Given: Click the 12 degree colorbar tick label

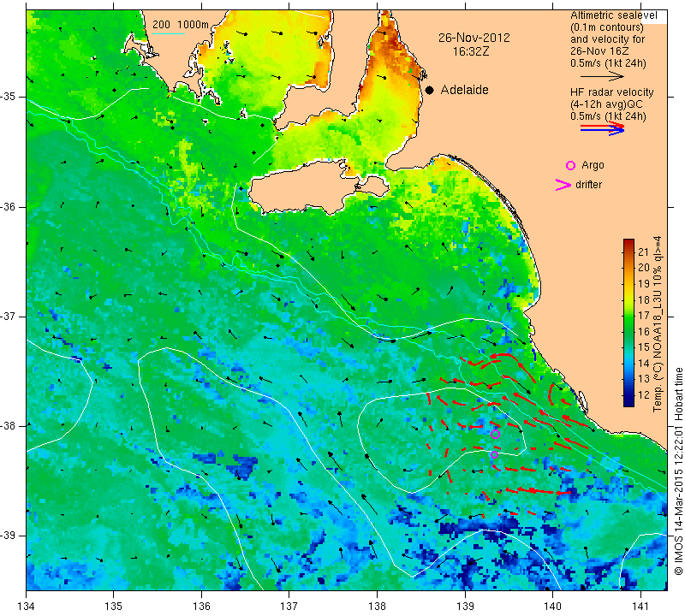Looking at the screenshot, I should [644, 394].
